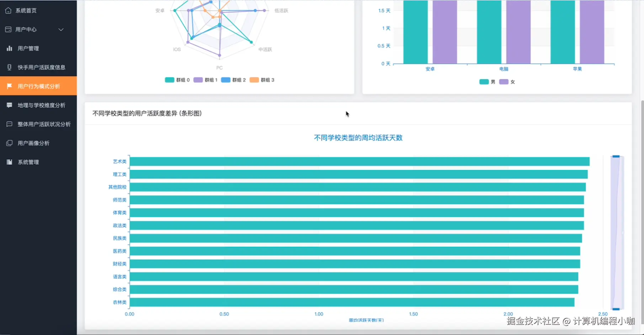Click x-axis title 周均活跃天数(天)
Image resolution: width=644 pixels, height=335 pixels.
(x=366, y=320)
